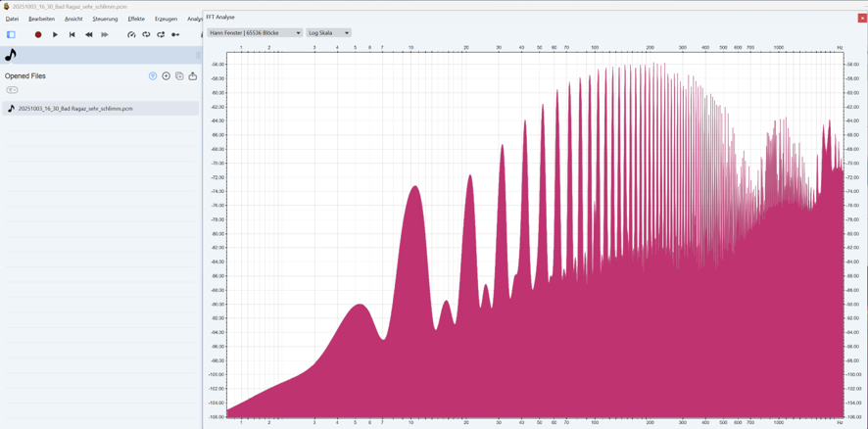Click the duplicate file icon

[x=179, y=75]
